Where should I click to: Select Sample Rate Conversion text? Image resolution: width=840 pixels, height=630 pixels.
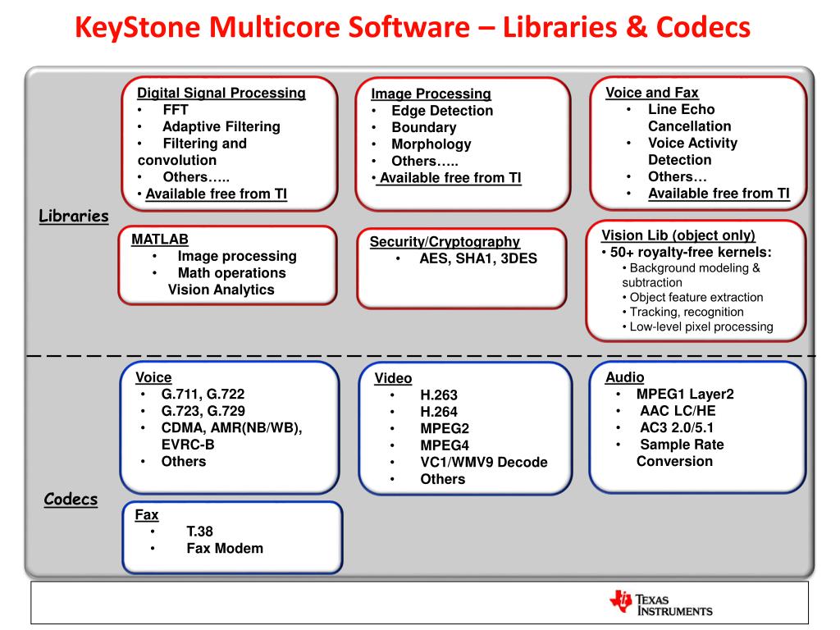(x=680, y=453)
